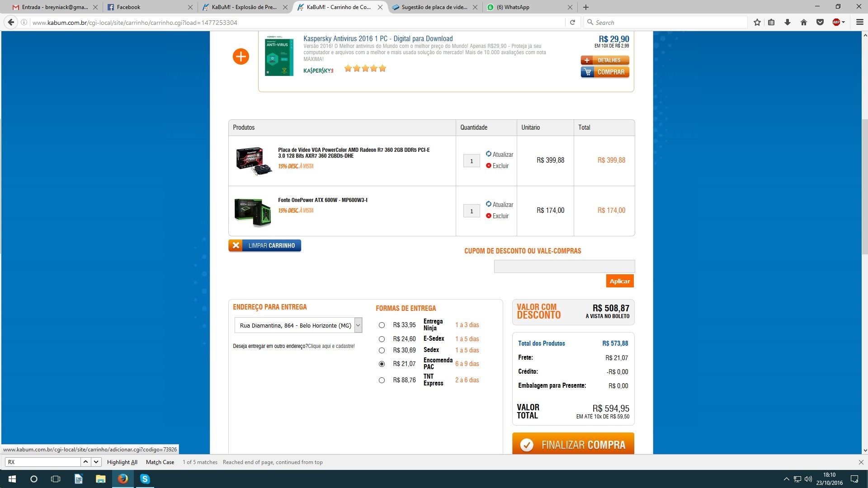The height and width of the screenshot is (488, 868).
Task: Click Atualizar for Radeon R7 360 row
Action: click(x=500, y=154)
